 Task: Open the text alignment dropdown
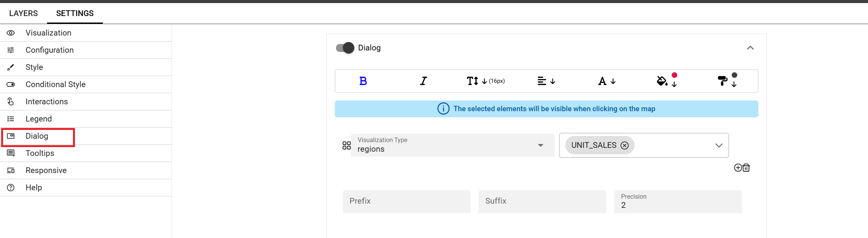coord(546,81)
